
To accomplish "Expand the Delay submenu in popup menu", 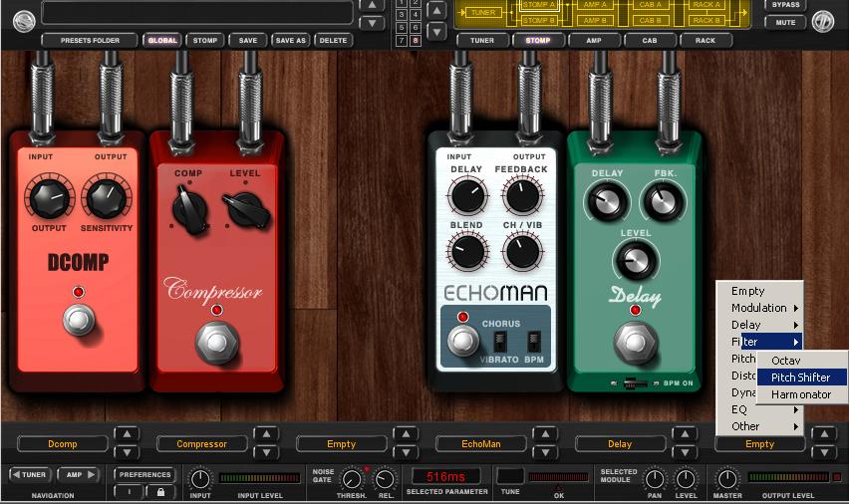I will [x=759, y=325].
